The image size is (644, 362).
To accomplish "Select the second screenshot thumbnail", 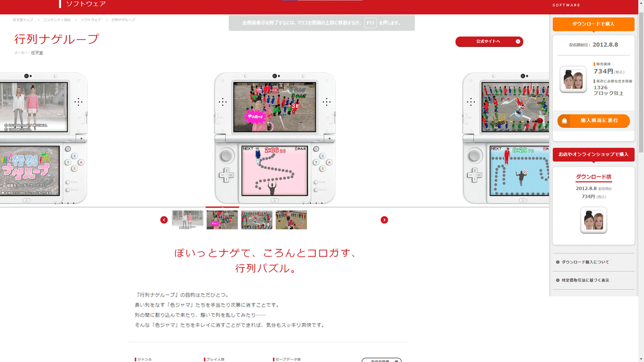I will [x=222, y=220].
